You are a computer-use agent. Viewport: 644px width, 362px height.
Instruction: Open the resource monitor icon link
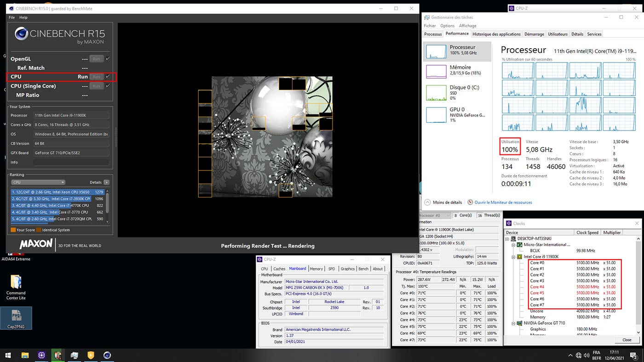coord(471,202)
